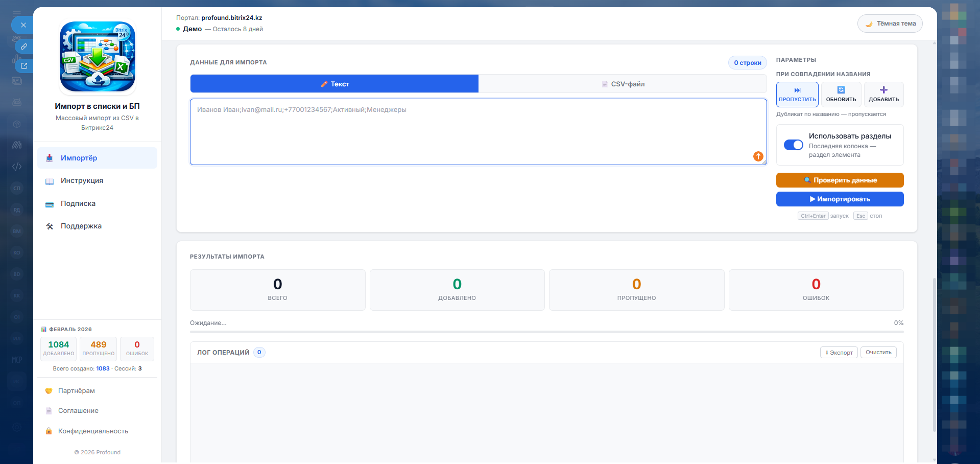This screenshot has width=980, height=464.
Task: Export the operations log
Action: pyautogui.click(x=839, y=353)
